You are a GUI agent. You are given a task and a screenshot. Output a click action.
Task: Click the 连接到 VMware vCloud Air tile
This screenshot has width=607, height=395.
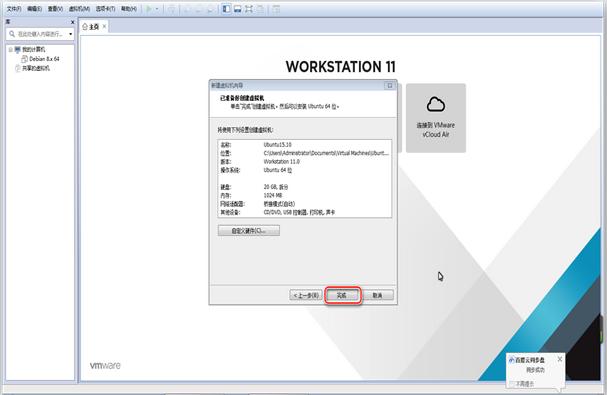click(x=436, y=118)
